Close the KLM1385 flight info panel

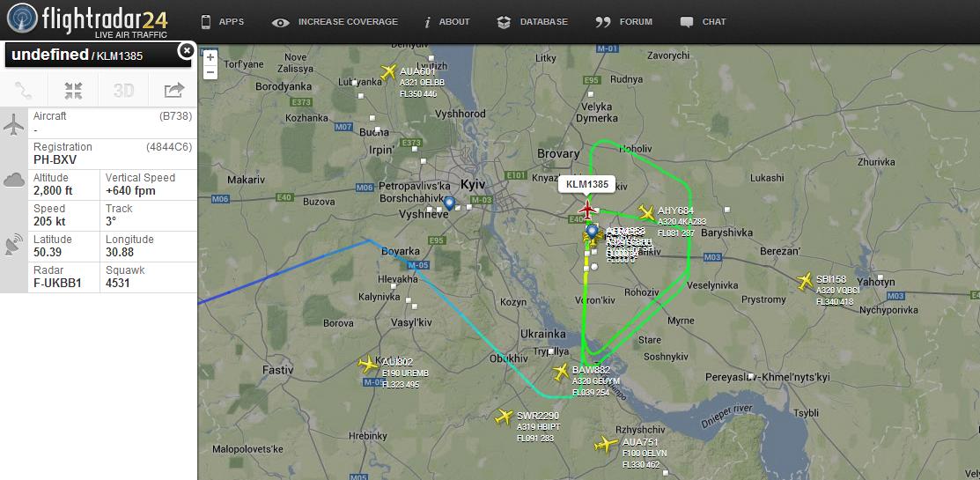tap(186, 51)
